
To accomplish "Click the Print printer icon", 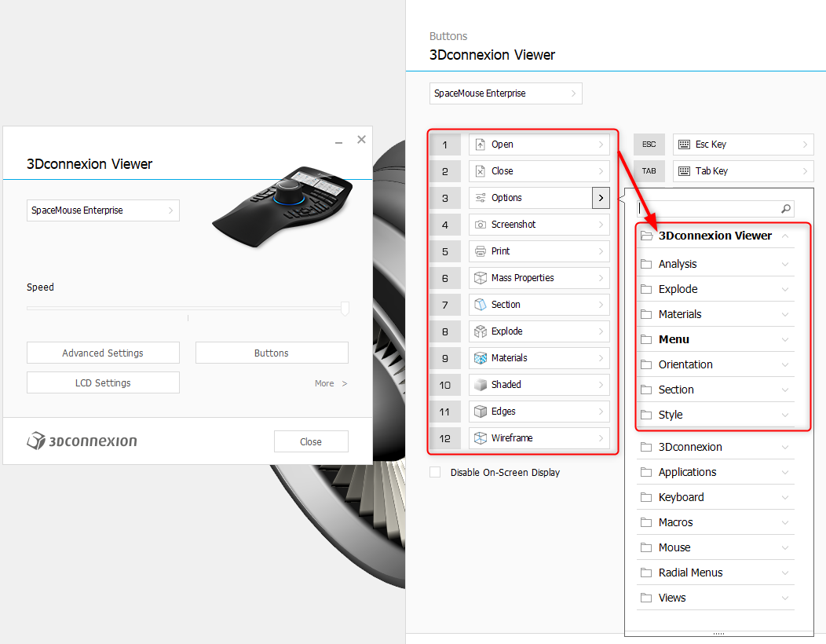I will click(480, 251).
